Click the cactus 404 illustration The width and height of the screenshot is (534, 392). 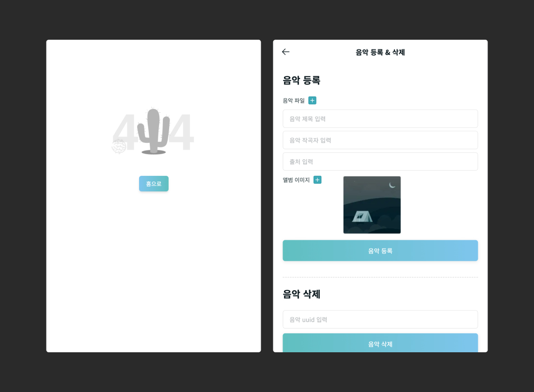tap(153, 131)
